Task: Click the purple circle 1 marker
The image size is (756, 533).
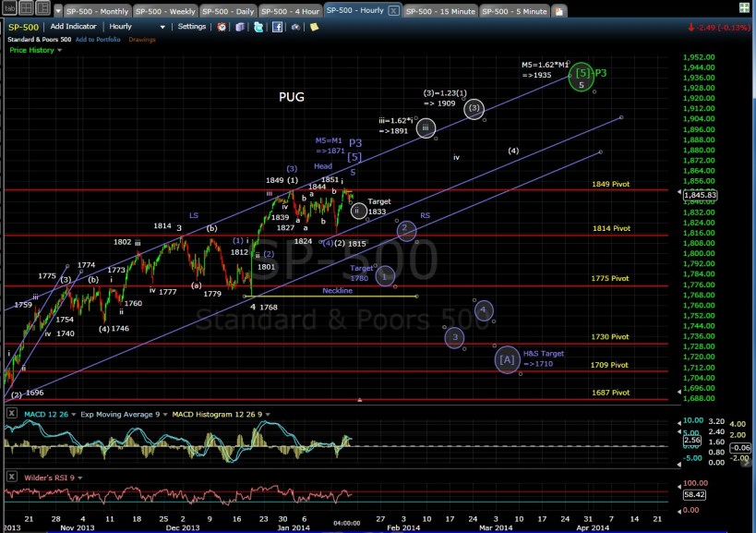Action: coord(385,276)
